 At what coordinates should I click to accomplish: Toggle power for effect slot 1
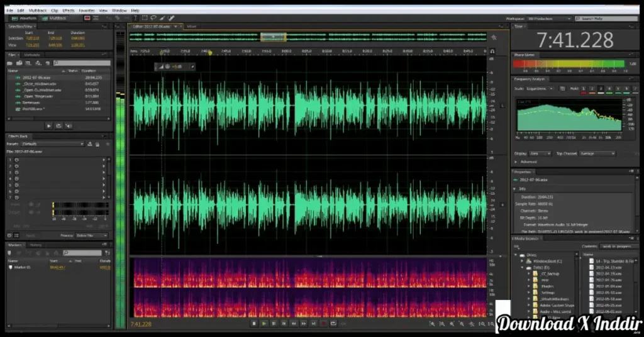tap(17, 160)
